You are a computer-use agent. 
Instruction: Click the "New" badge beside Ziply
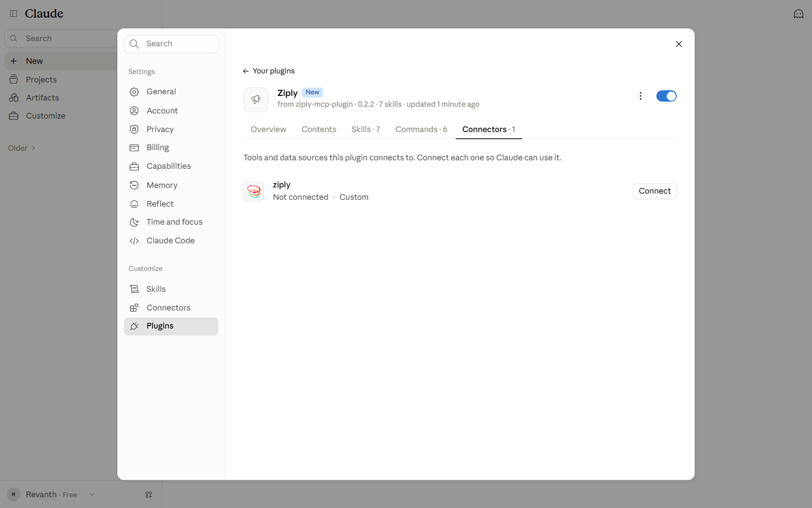(312, 93)
